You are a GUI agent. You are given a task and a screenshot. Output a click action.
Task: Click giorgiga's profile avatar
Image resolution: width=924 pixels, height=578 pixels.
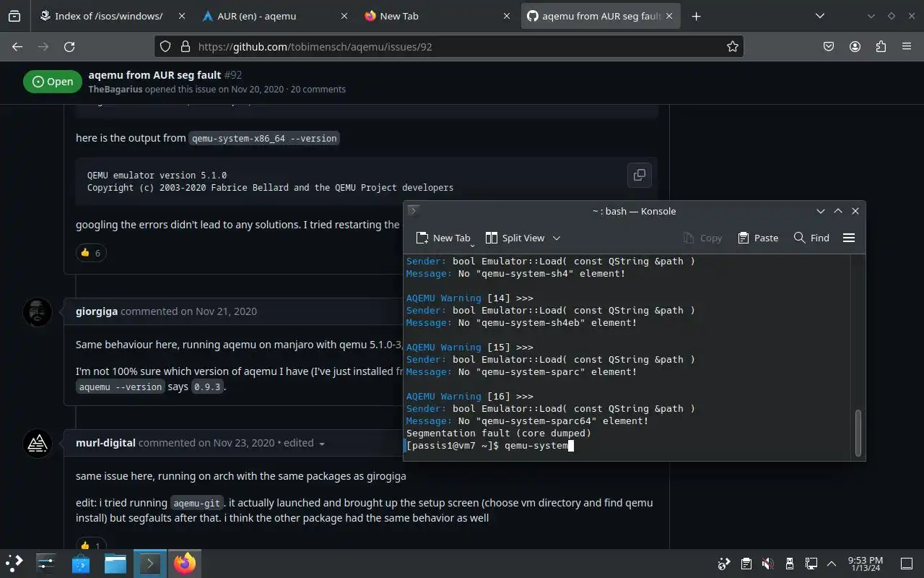point(38,312)
